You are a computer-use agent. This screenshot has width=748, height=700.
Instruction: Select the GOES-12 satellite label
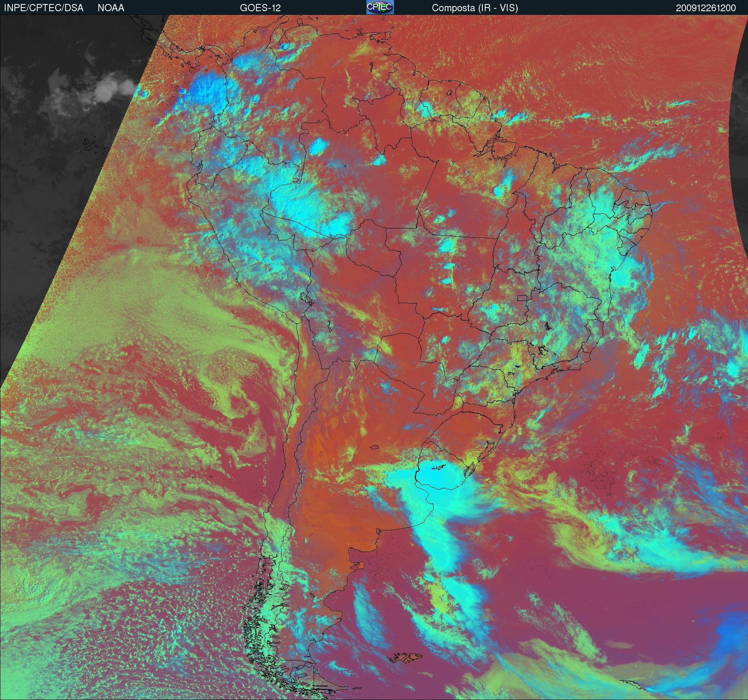[x=260, y=8]
